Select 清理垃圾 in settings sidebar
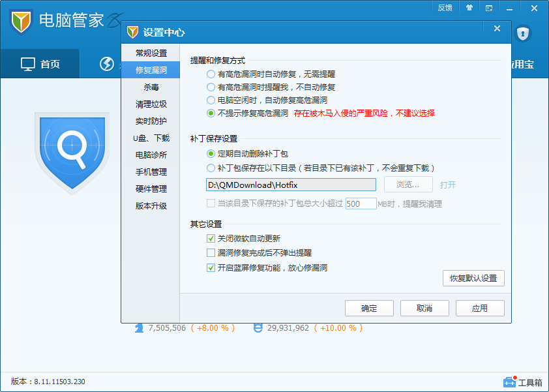The image size is (549, 392). click(151, 104)
